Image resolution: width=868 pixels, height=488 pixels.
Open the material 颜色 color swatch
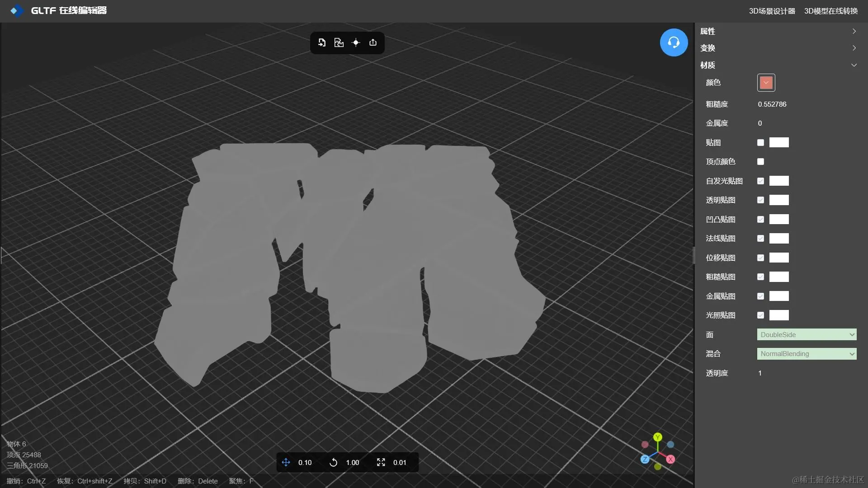pyautogui.click(x=766, y=83)
